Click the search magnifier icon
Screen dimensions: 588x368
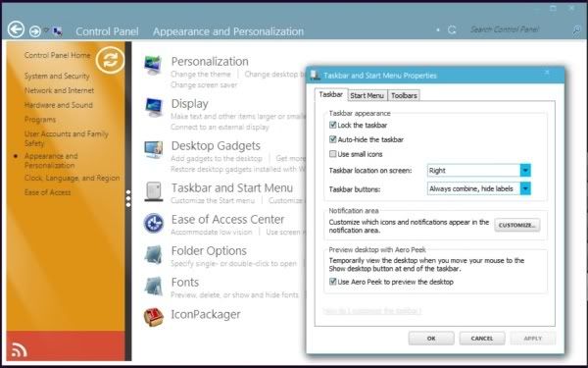coord(577,30)
